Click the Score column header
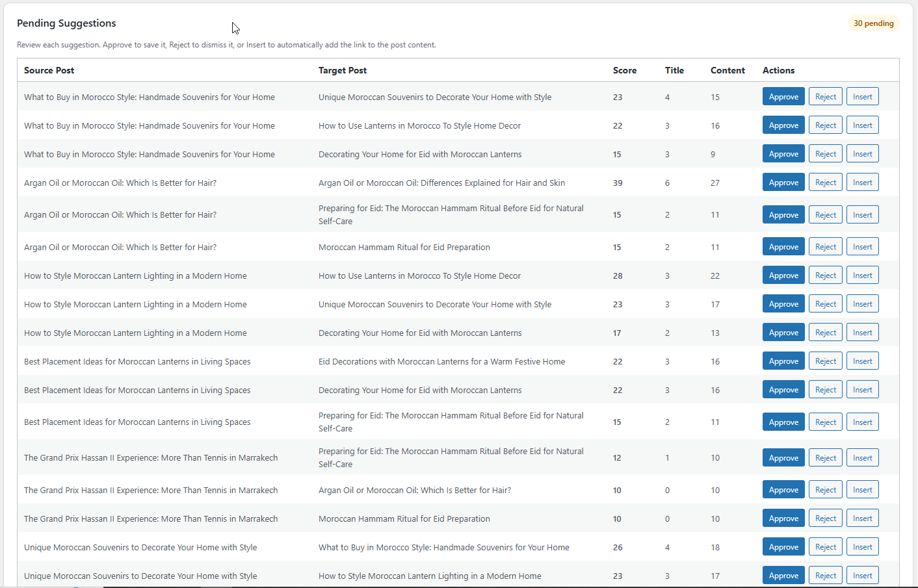 pos(625,70)
